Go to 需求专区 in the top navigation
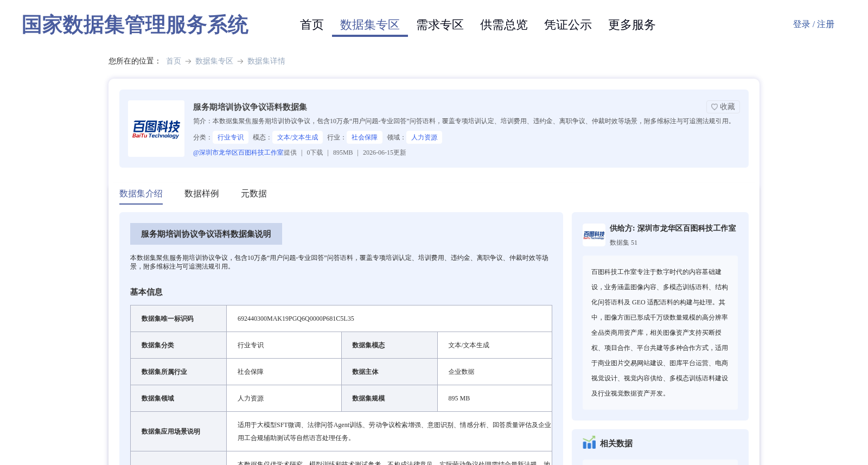Image resolution: width=868 pixels, height=465 pixels. point(440,25)
